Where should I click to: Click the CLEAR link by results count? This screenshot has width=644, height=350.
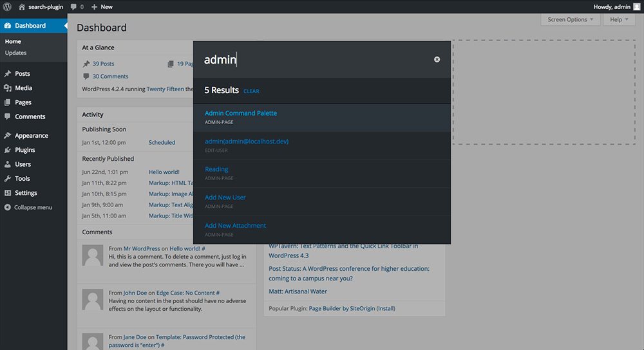pos(251,91)
